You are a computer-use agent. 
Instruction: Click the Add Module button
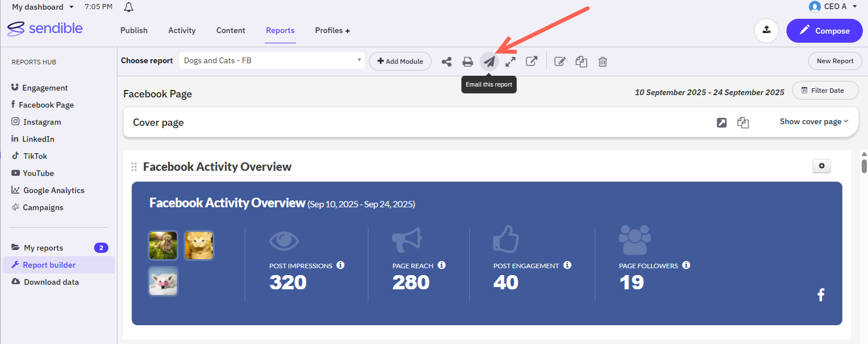[x=400, y=62]
